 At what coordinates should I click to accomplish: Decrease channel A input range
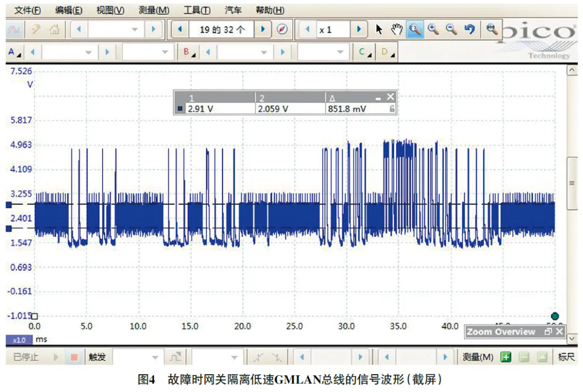[x=33, y=52]
